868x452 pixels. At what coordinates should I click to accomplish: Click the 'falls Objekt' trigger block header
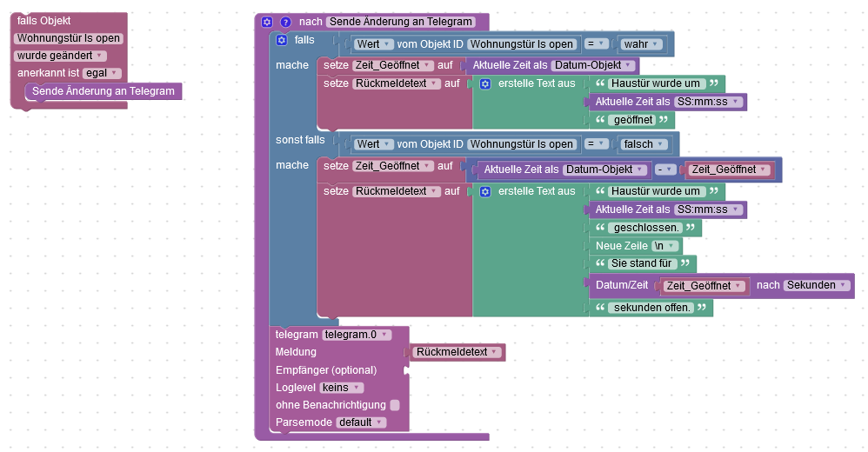click(43, 21)
